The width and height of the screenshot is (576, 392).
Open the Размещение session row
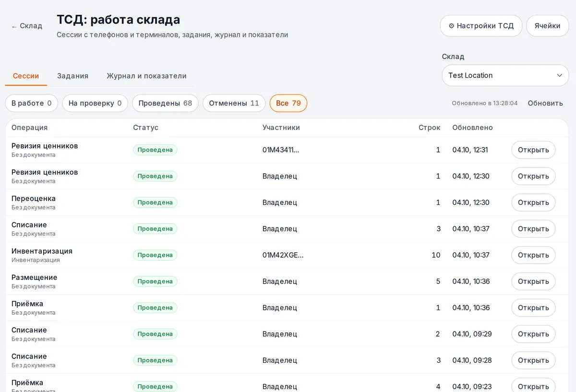[x=533, y=281]
